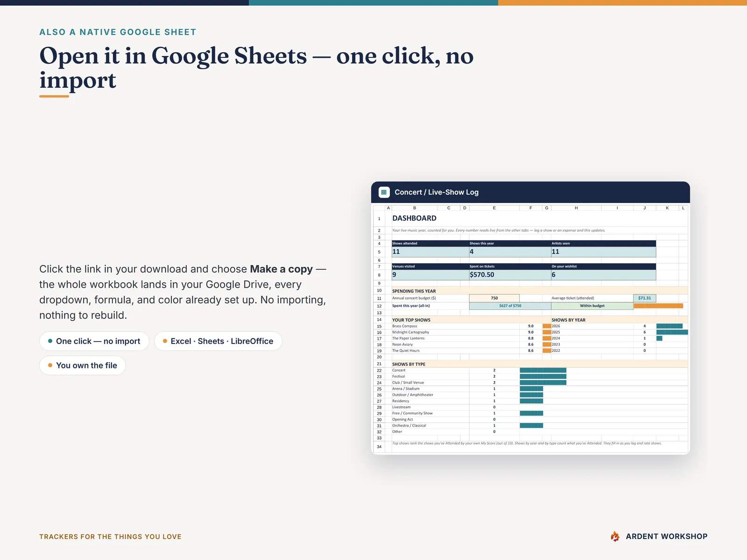The width and height of the screenshot is (747, 560).
Task: Select the DASHBOARD title cell
Action: [x=415, y=218]
